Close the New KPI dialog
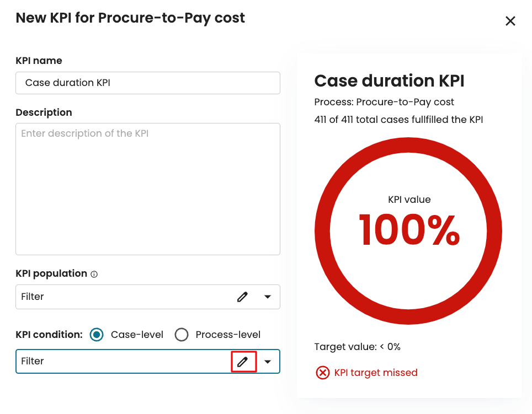 (x=510, y=21)
